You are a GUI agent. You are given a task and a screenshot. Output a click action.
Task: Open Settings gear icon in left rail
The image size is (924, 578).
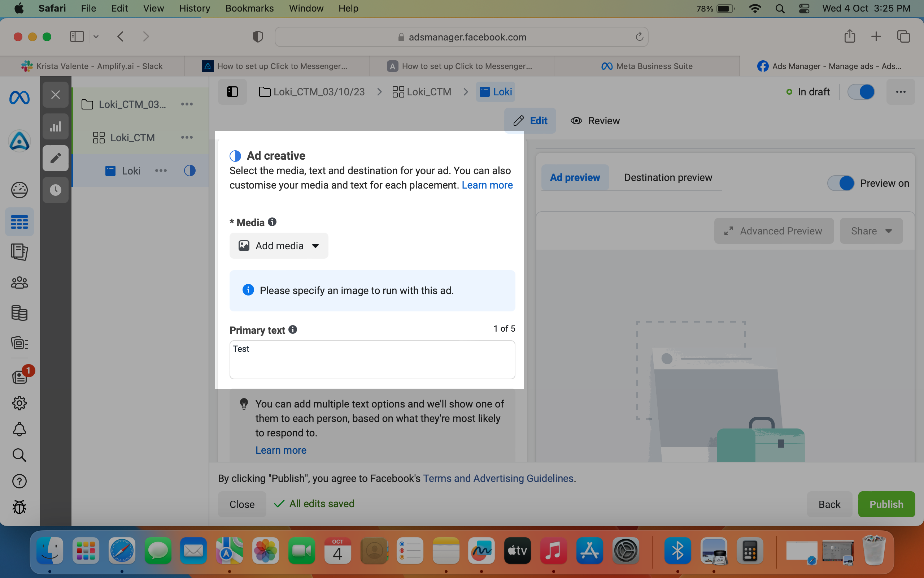(19, 403)
